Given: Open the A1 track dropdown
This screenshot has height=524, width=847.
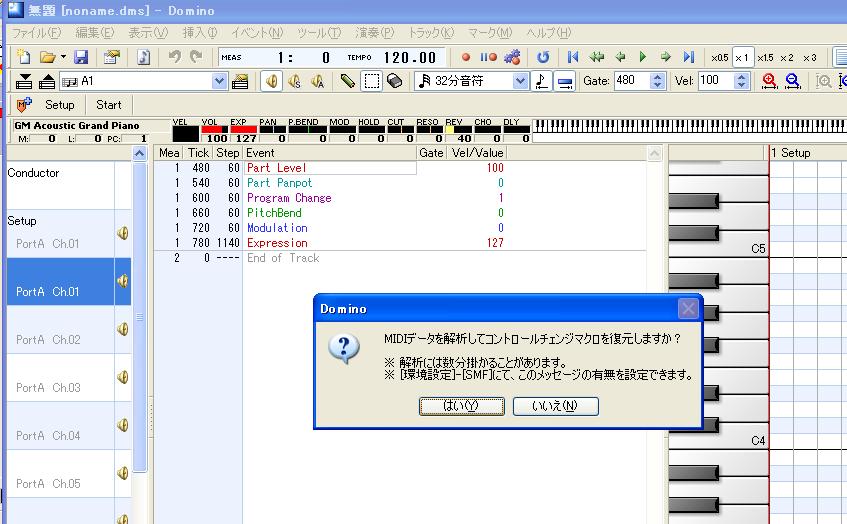Looking at the screenshot, I should point(218,81).
